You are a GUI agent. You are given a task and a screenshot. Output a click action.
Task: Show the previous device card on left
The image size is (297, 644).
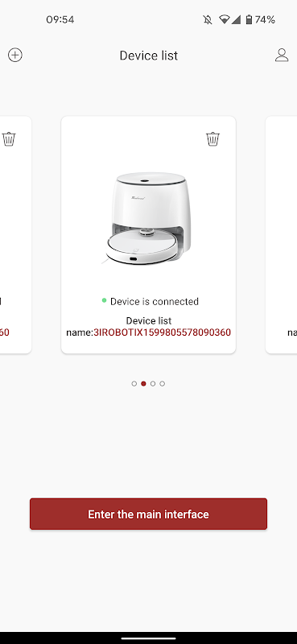click(15, 234)
